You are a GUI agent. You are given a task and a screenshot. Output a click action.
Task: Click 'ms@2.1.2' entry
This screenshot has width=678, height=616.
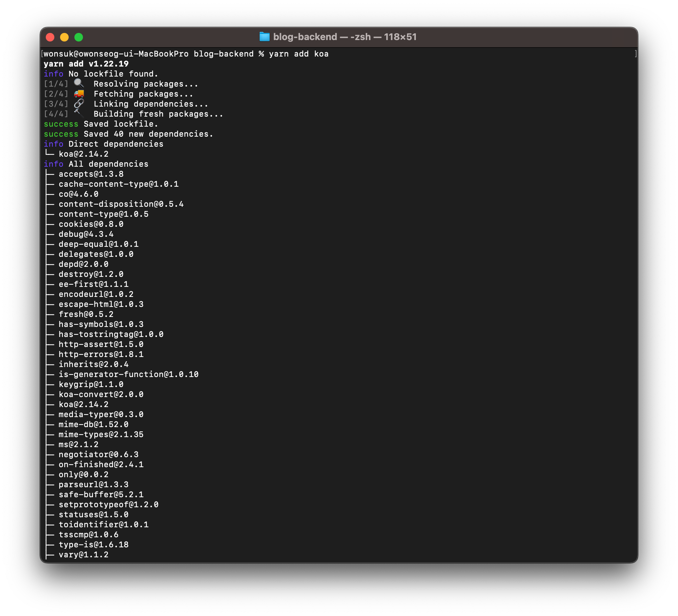point(79,445)
